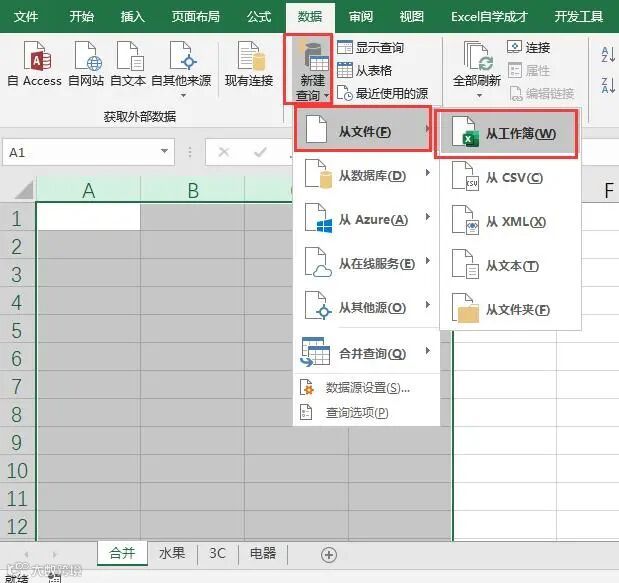Click the three-dot formula bar resize handle
The width and height of the screenshot is (619, 583).
[190, 152]
